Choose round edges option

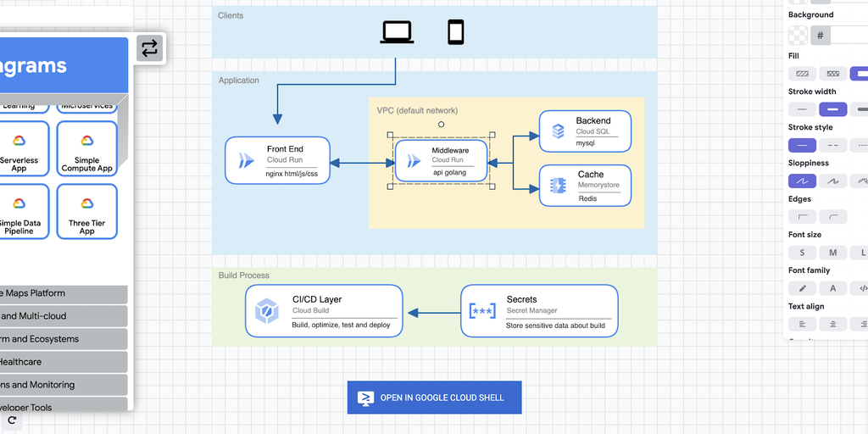(832, 217)
